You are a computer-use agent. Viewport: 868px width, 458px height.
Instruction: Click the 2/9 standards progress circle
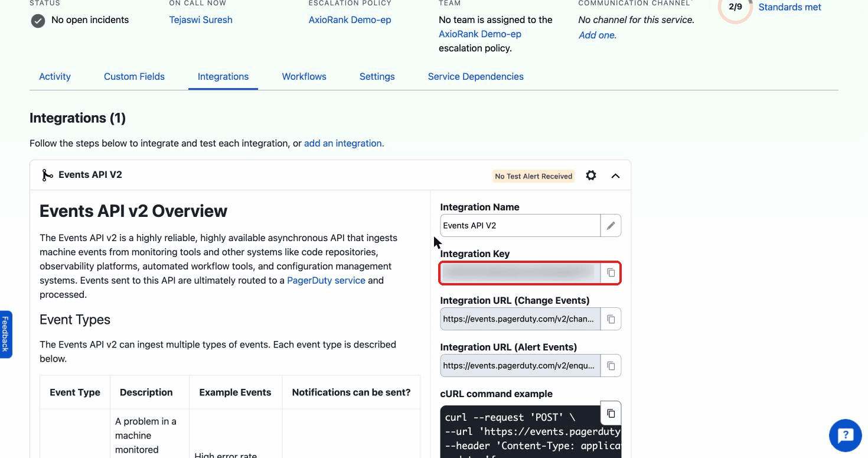click(x=735, y=7)
